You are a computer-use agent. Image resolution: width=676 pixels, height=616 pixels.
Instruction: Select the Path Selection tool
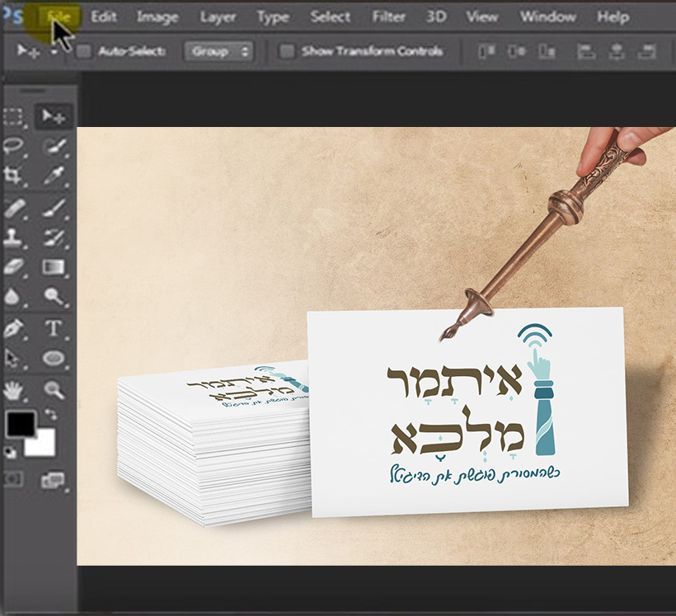pos(13,359)
